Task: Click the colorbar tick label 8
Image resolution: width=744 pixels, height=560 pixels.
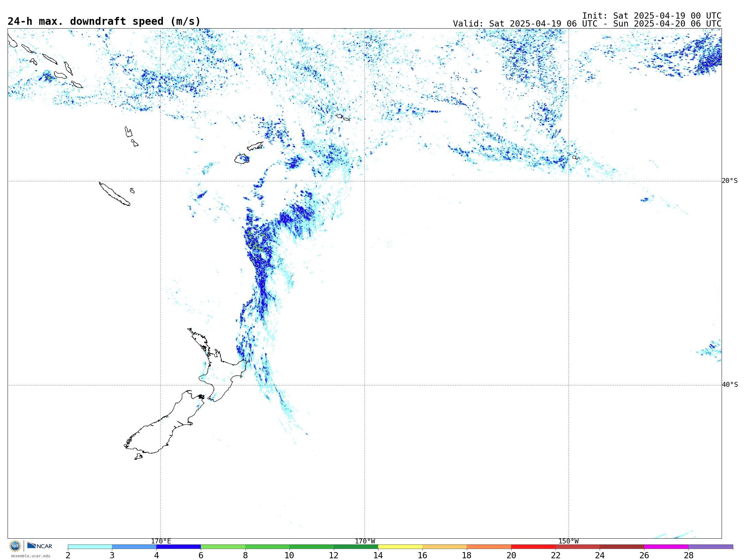Action: click(245, 555)
